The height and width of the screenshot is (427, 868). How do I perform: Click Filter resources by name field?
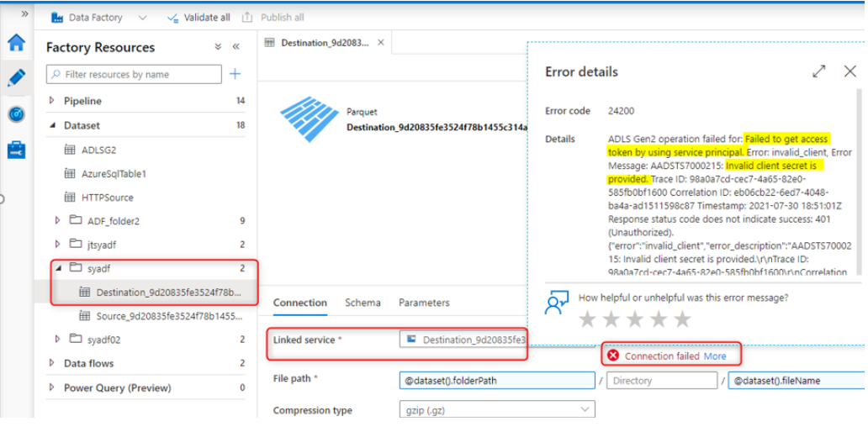coord(134,74)
